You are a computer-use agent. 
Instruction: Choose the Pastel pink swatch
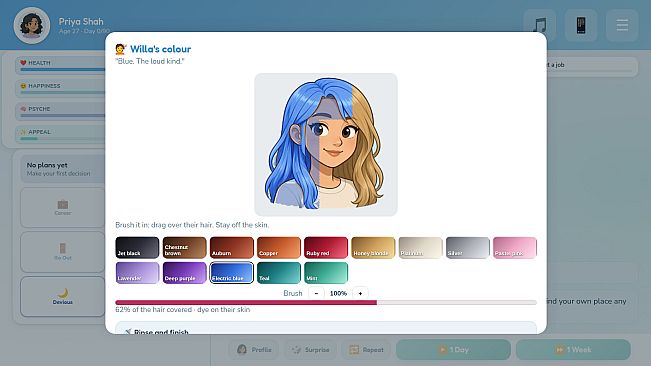point(515,248)
